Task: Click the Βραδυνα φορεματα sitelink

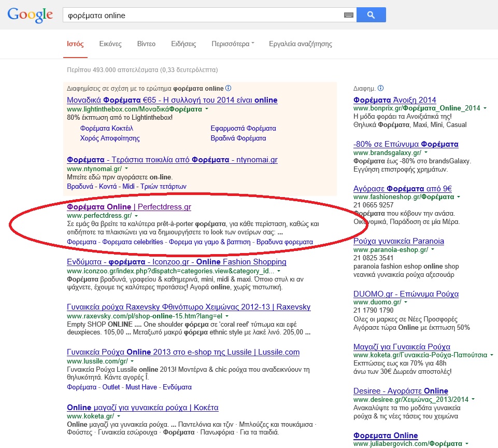Action: coord(284,242)
